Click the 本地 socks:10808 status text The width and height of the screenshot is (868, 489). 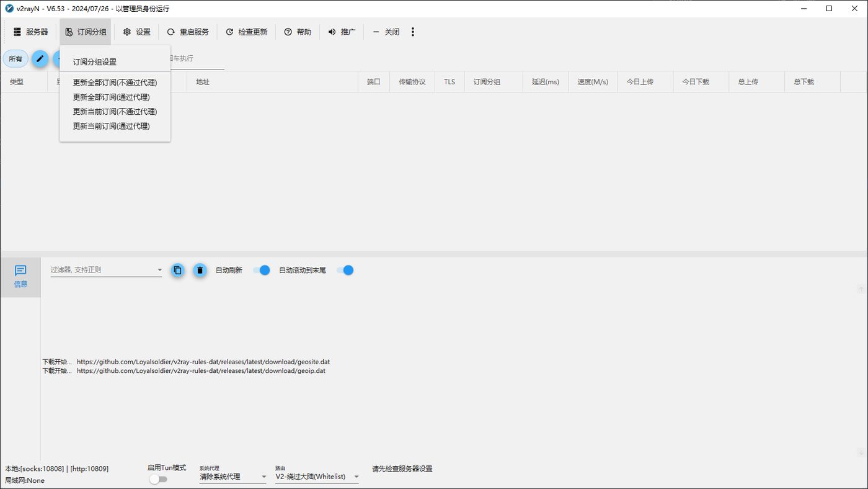[x=57, y=469]
